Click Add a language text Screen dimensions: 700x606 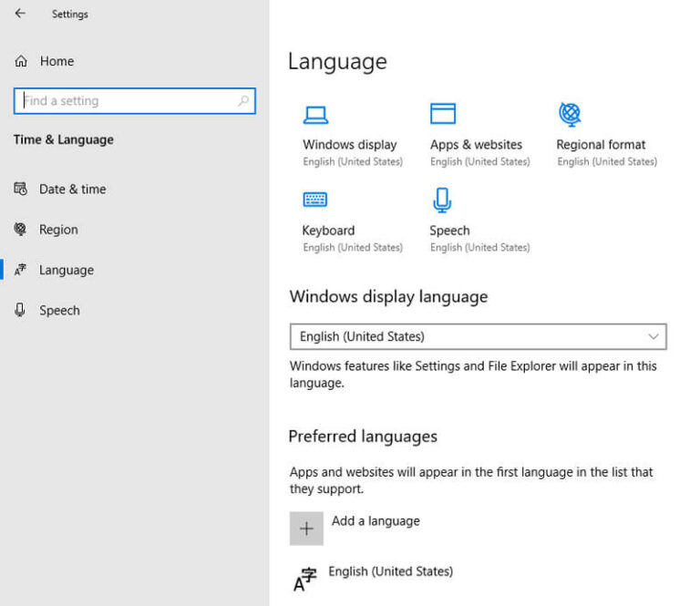click(x=376, y=520)
